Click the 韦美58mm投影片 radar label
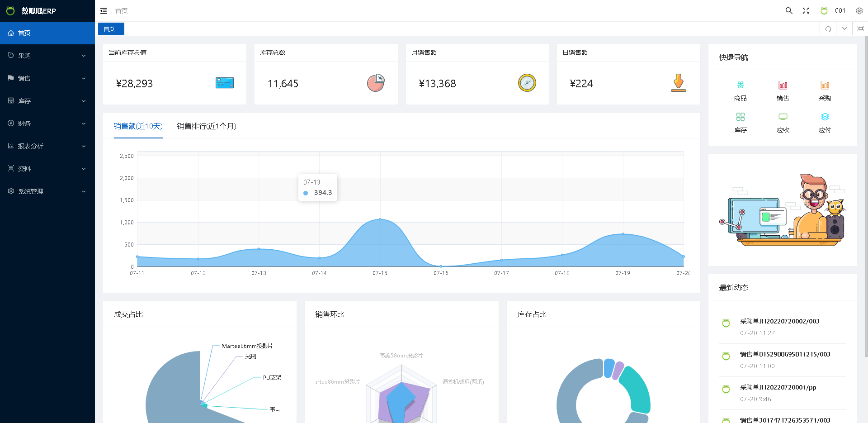Viewport: 868px width, 423px height. click(x=401, y=356)
